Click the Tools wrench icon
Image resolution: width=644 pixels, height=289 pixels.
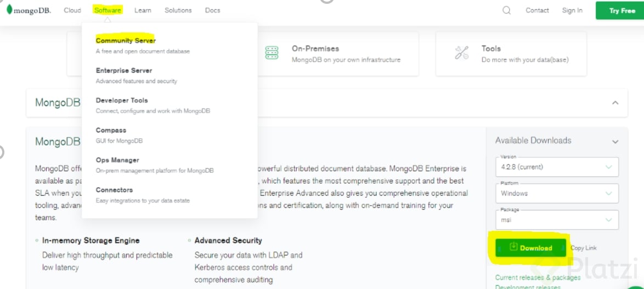[x=462, y=53]
